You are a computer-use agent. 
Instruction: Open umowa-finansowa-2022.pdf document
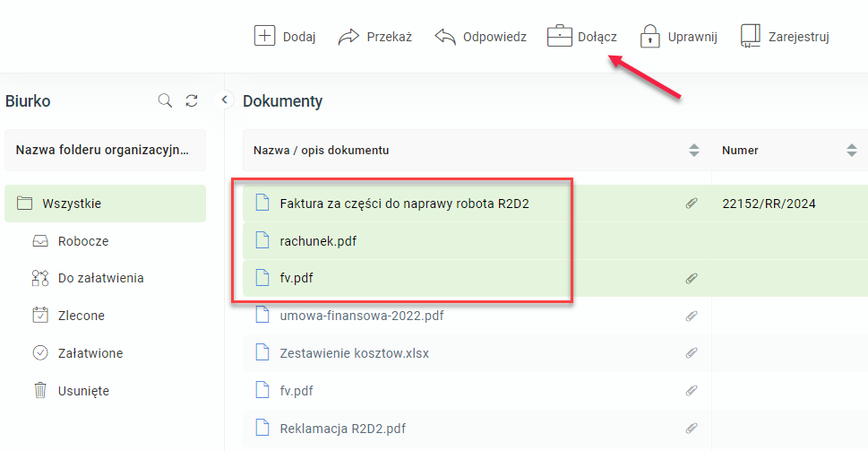point(362,316)
